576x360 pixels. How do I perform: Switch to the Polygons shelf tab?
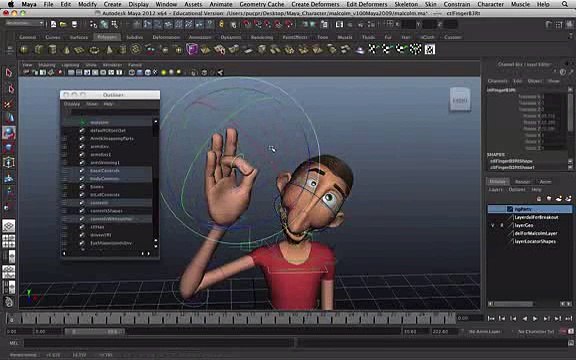107,37
